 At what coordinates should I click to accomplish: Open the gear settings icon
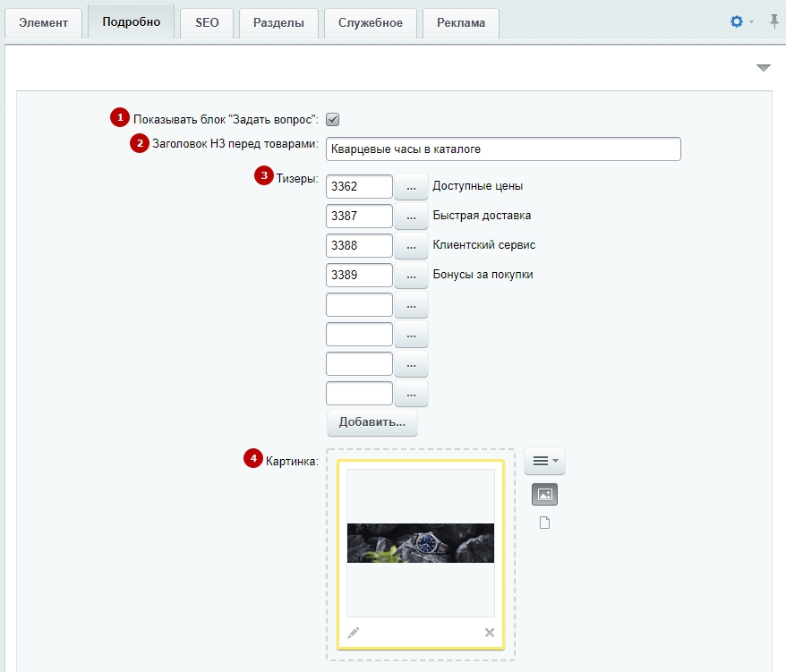pos(737,21)
